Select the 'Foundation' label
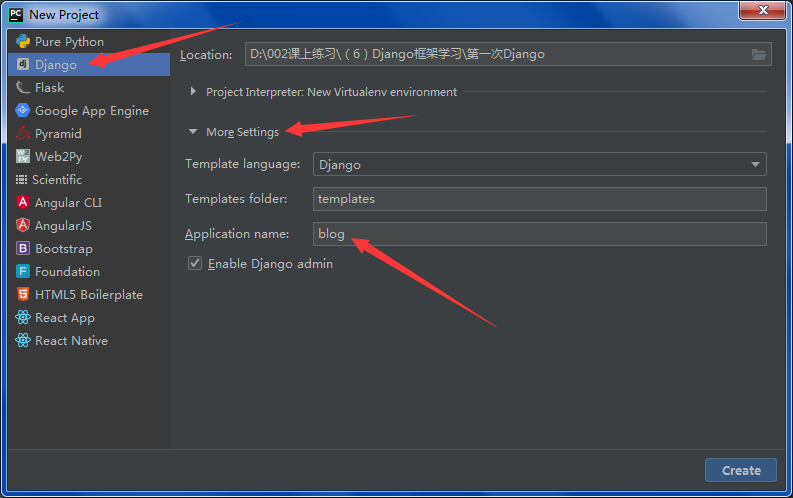Image resolution: width=793 pixels, height=498 pixels. tap(67, 271)
